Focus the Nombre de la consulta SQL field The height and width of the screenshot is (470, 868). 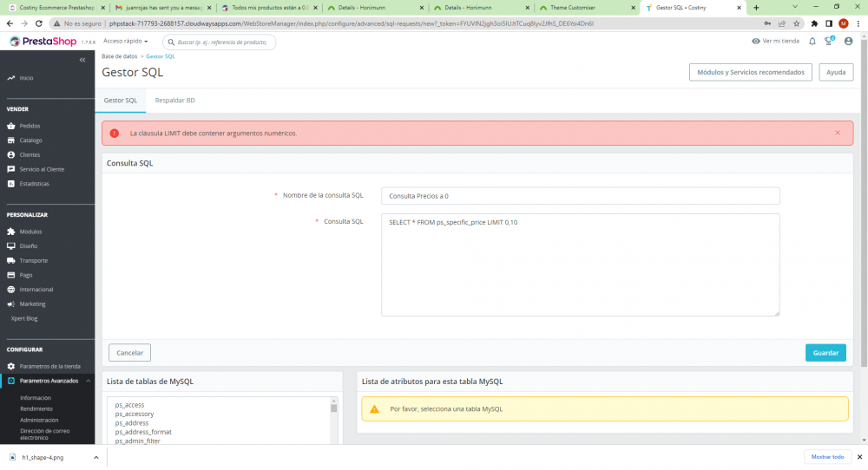point(580,196)
